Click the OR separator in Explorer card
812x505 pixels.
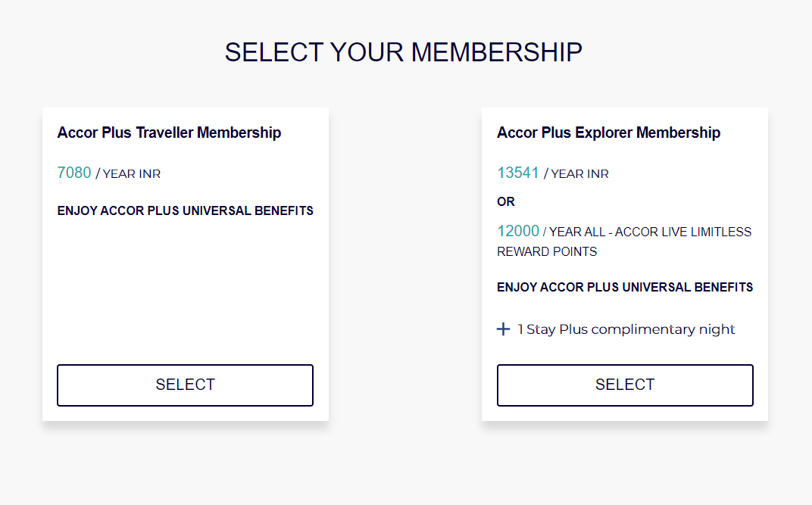[506, 201]
